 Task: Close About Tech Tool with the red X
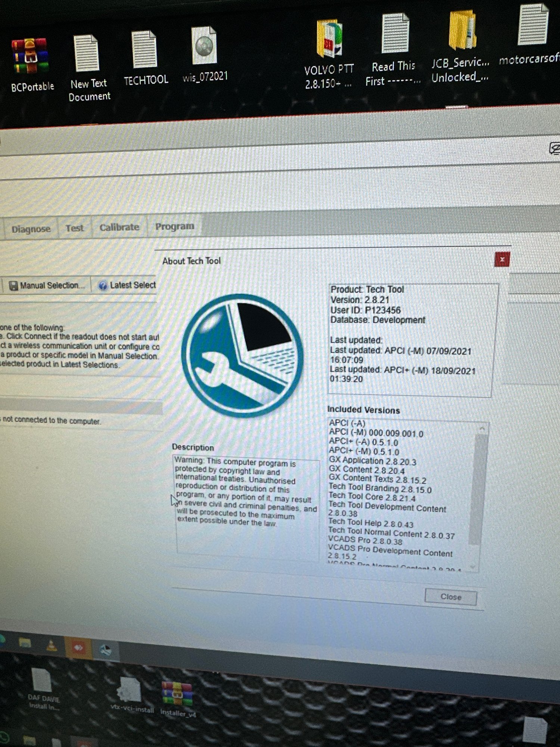[502, 259]
